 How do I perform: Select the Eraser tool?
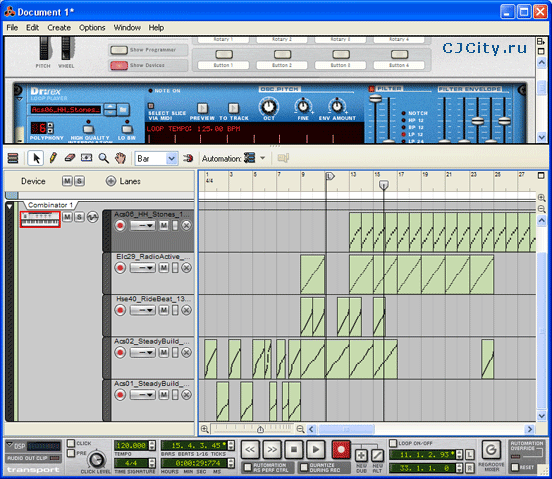point(70,158)
